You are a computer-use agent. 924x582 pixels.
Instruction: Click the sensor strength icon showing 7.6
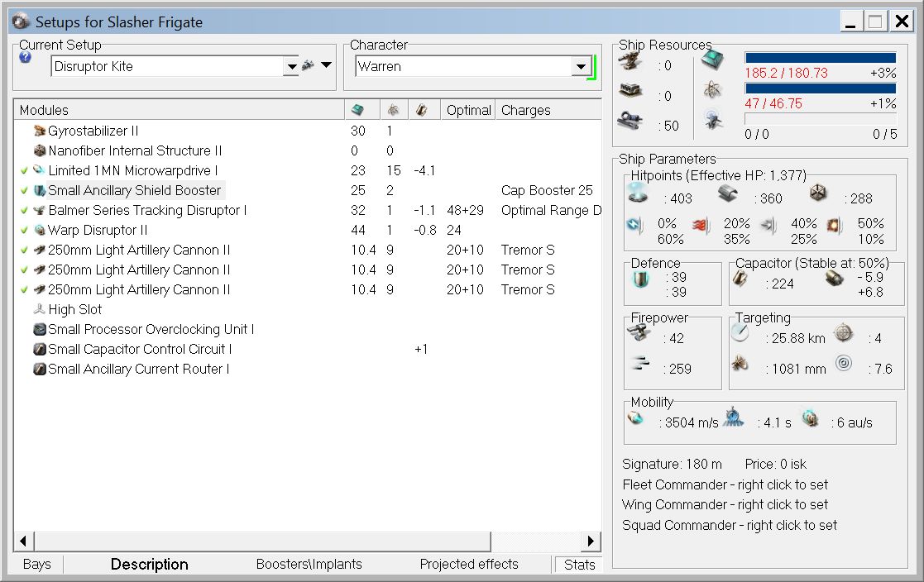tap(844, 363)
